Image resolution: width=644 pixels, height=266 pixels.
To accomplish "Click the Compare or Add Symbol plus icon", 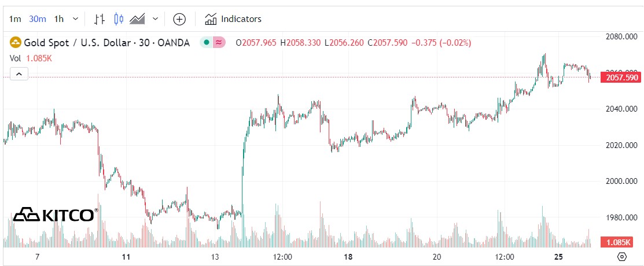I will coord(179,19).
